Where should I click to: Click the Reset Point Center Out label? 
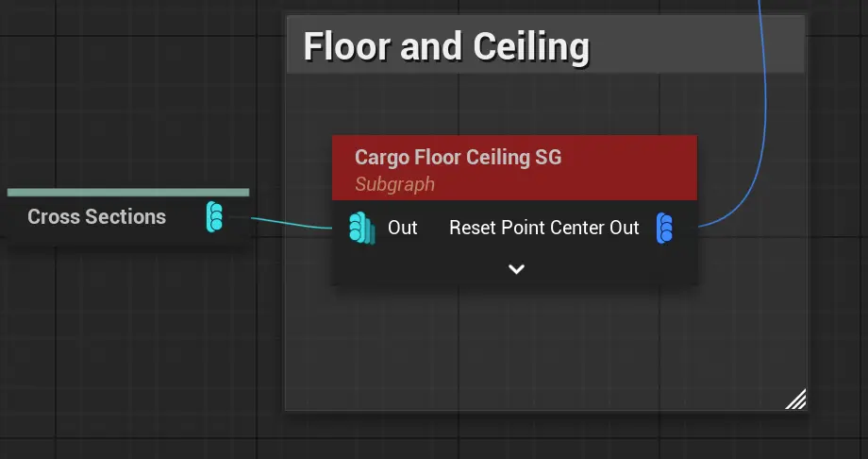pyautogui.click(x=543, y=228)
